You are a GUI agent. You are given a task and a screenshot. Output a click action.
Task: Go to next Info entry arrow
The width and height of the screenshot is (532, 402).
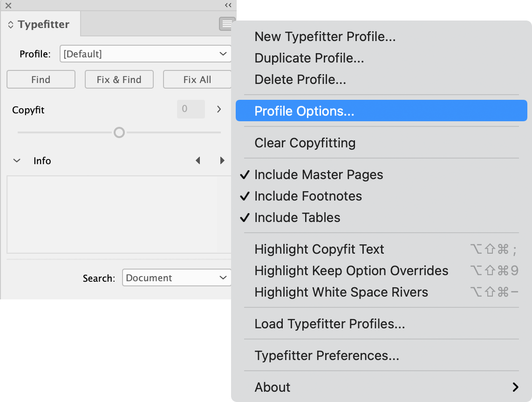[222, 160]
